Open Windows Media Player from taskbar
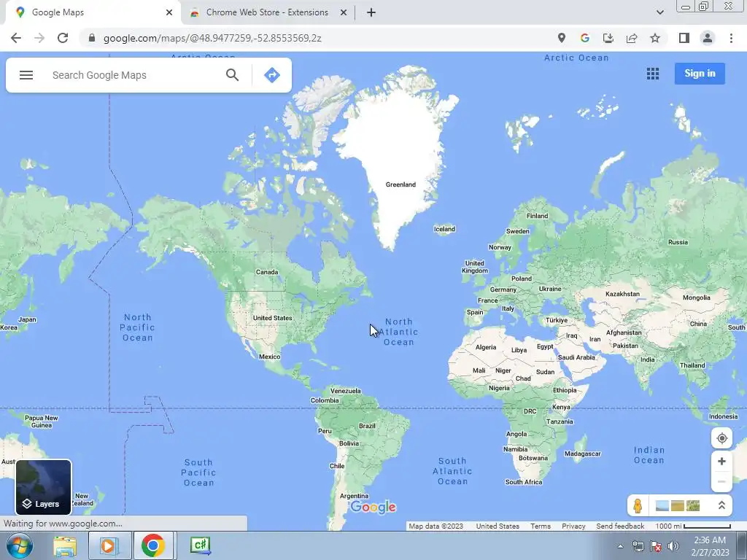Image resolution: width=747 pixels, height=560 pixels. click(x=109, y=545)
